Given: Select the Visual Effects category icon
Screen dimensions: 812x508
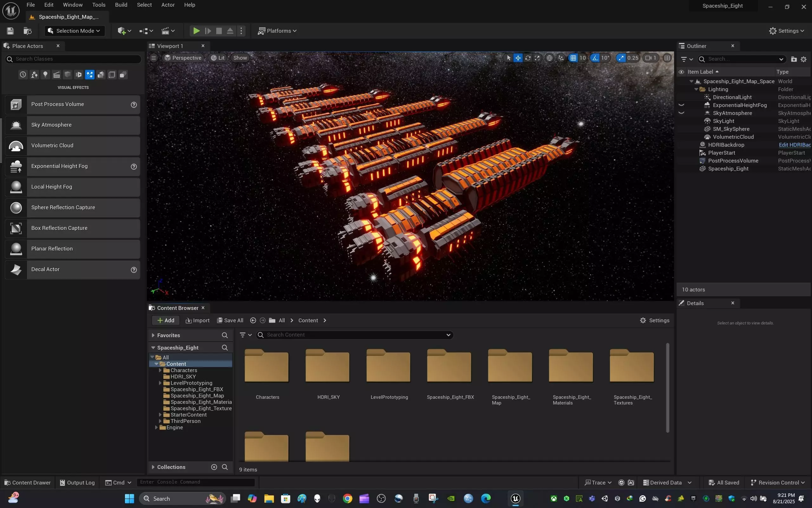Looking at the screenshot, I should point(89,75).
